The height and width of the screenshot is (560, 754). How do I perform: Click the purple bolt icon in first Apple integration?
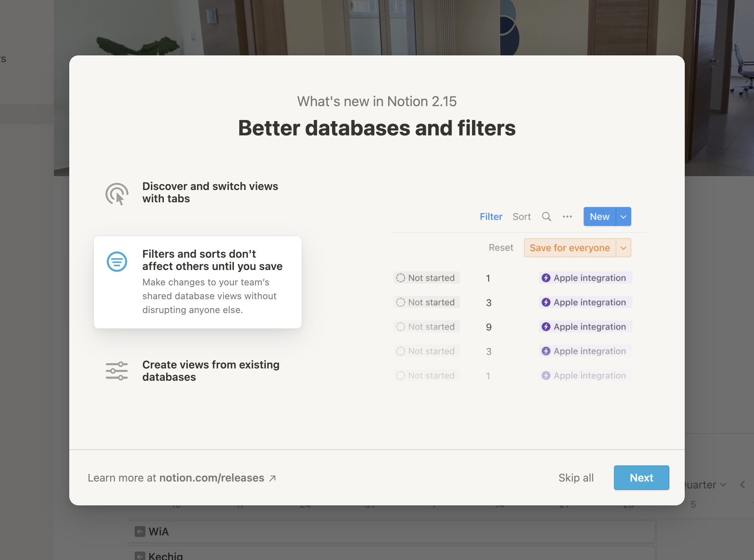tap(546, 278)
